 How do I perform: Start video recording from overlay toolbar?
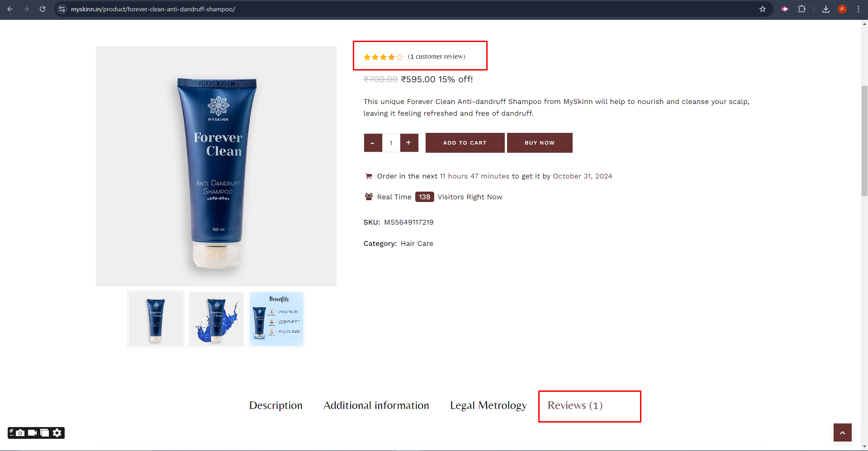(32, 433)
